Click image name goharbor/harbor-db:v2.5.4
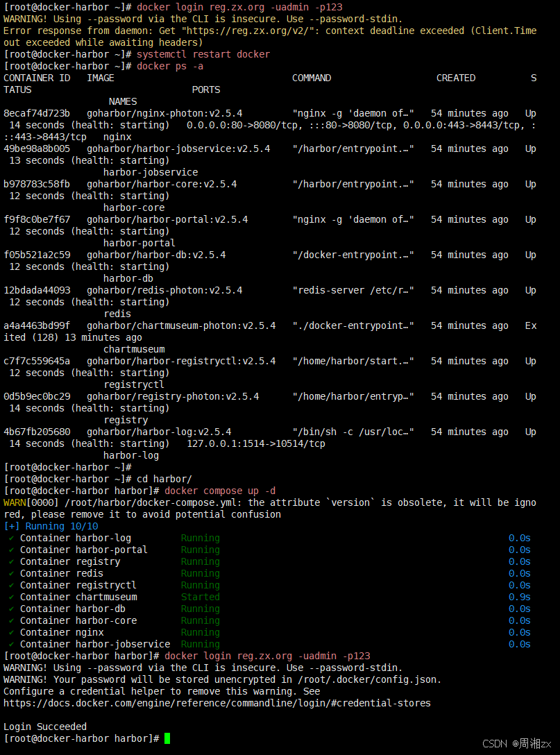Viewport: 560px width, 755px height. (x=157, y=255)
